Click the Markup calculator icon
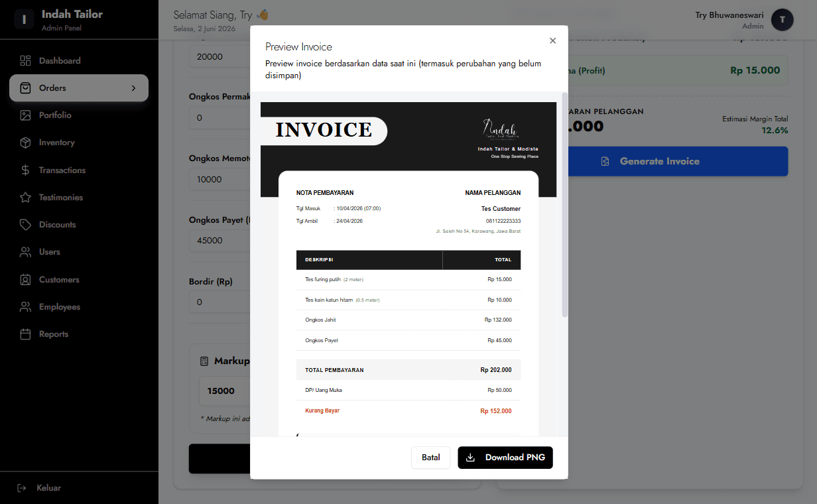The width and height of the screenshot is (817, 504). point(204,361)
